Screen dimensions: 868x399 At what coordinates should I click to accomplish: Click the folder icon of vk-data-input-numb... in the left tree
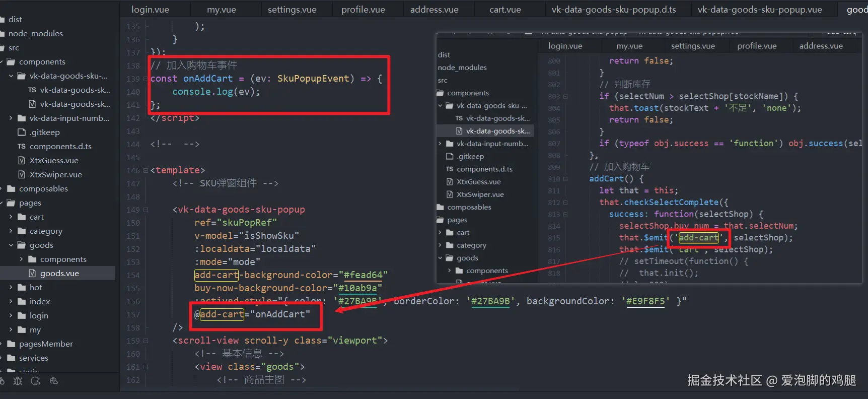tap(22, 118)
